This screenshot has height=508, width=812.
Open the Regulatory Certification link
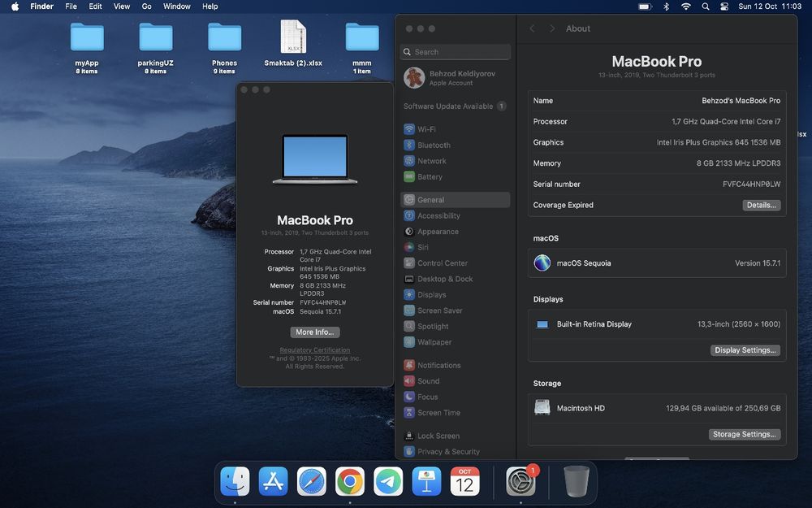[315, 350]
